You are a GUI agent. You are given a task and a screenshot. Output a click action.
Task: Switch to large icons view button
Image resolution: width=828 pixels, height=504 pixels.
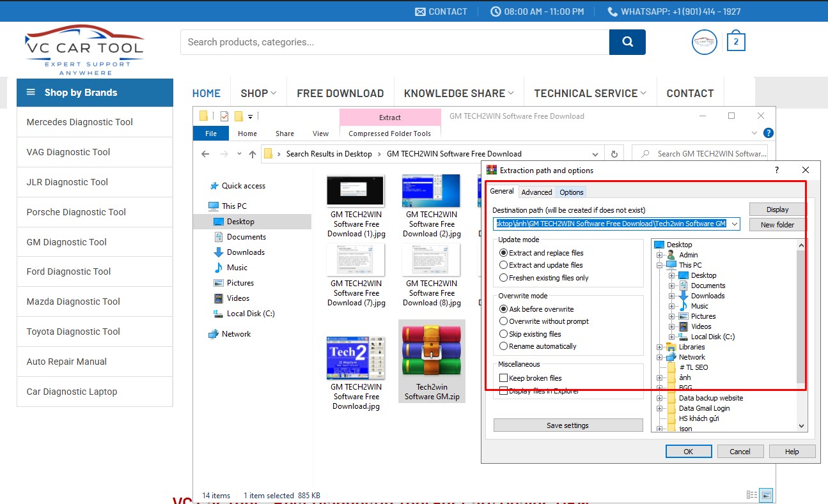click(766, 495)
